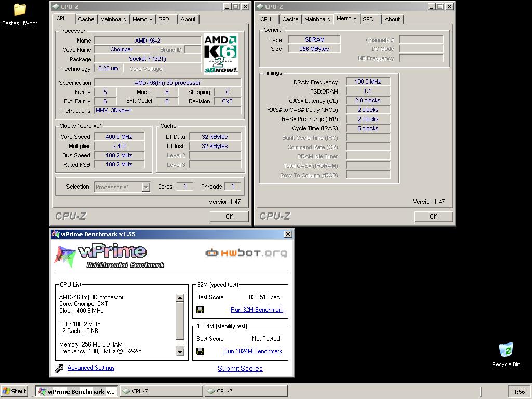
Task: Click OK in right CPU-Z Memory window
Action: (433, 217)
